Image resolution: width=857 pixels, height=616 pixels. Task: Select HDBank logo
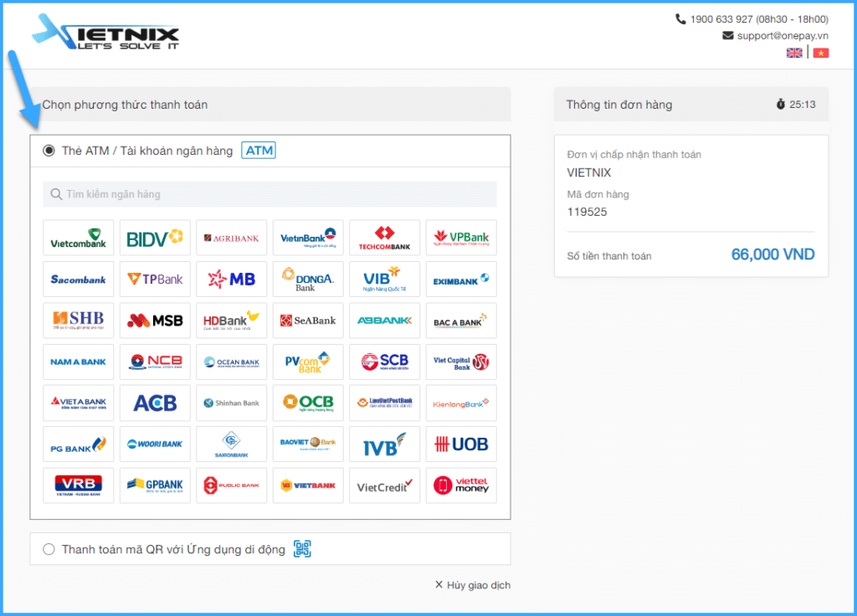click(231, 321)
